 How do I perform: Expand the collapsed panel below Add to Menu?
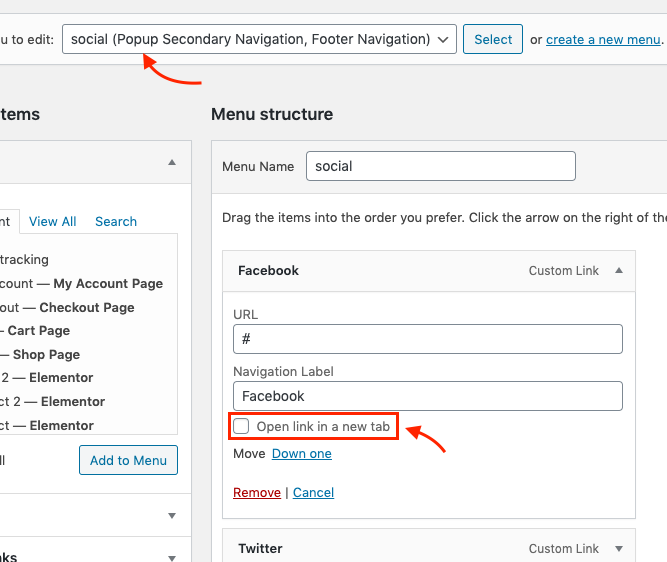pos(172,515)
